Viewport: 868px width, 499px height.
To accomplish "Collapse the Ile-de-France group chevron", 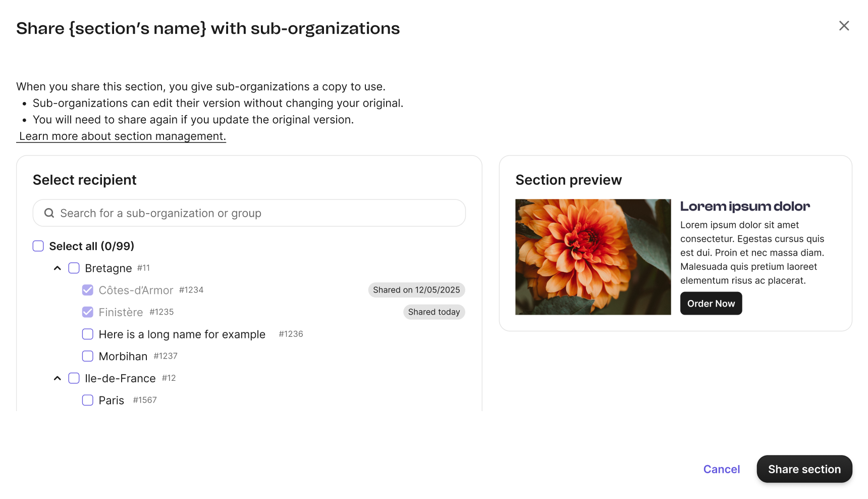I will (x=58, y=378).
